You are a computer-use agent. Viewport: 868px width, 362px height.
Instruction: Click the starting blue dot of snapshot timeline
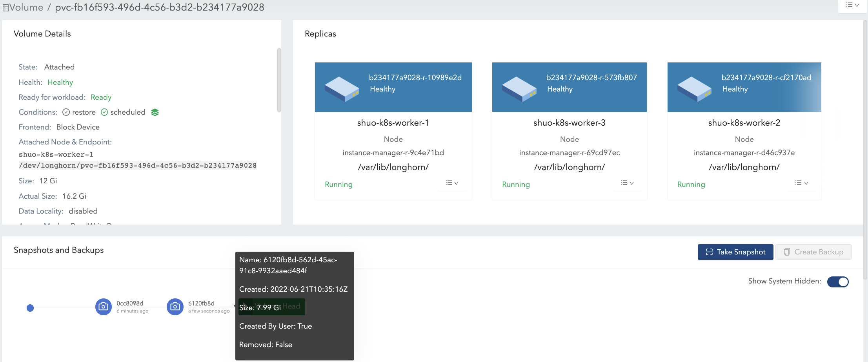click(30, 308)
